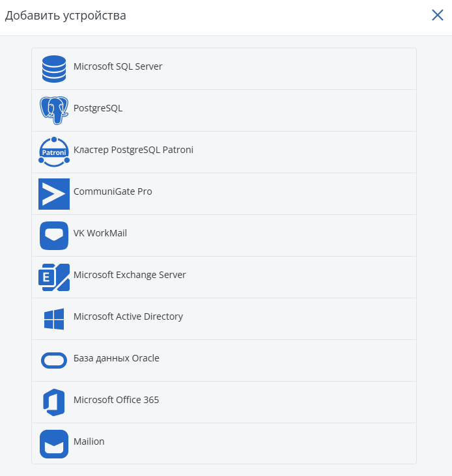The image size is (452, 476).
Task: Click the Microsoft SQL Server database icon
Action: tap(54, 69)
